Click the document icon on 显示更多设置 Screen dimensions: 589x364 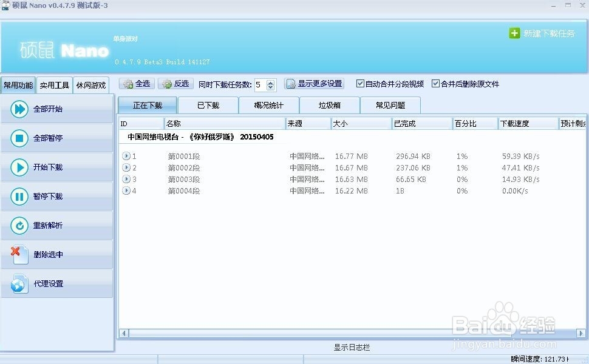click(291, 84)
